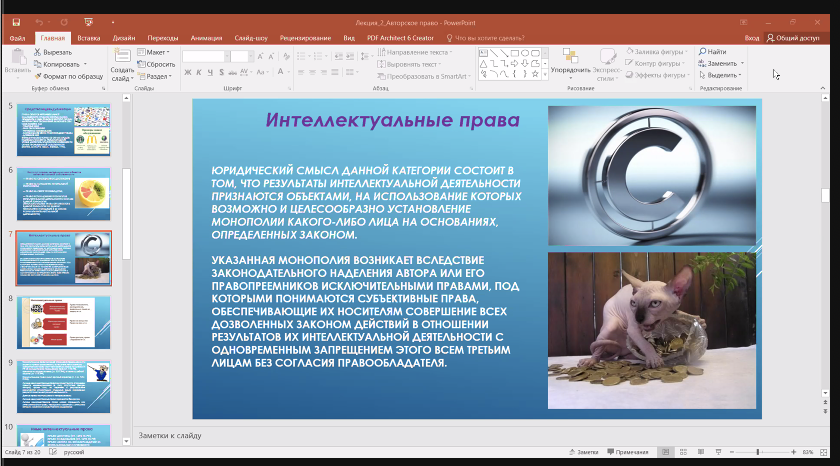
Task: Paste clipboard using Вставить
Action: pyautogui.click(x=17, y=64)
